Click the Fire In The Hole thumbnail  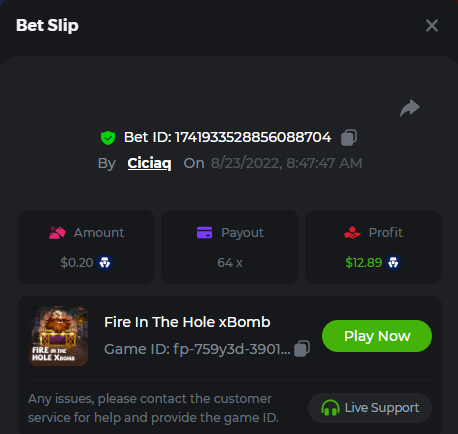click(x=58, y=336)
